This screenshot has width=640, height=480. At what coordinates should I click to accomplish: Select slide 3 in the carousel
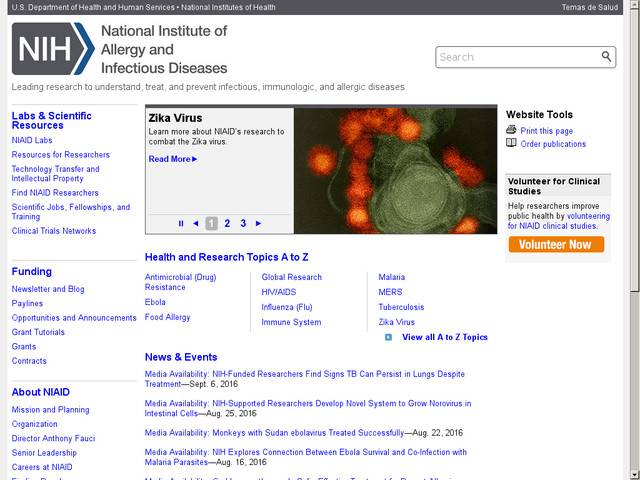[x=243, y=223]
